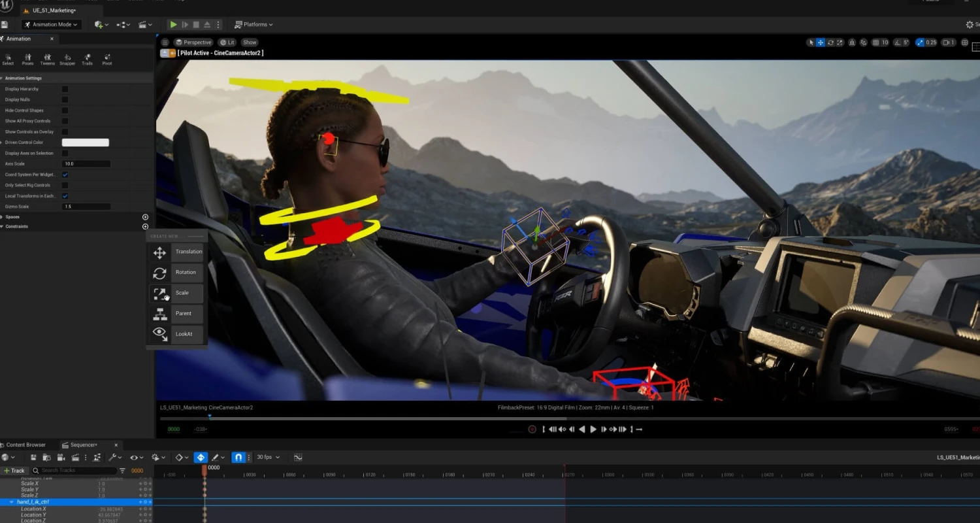Disable Coord System Per Widget
Viewport: 980px width, 523px height.
click(x=63, y=175)
